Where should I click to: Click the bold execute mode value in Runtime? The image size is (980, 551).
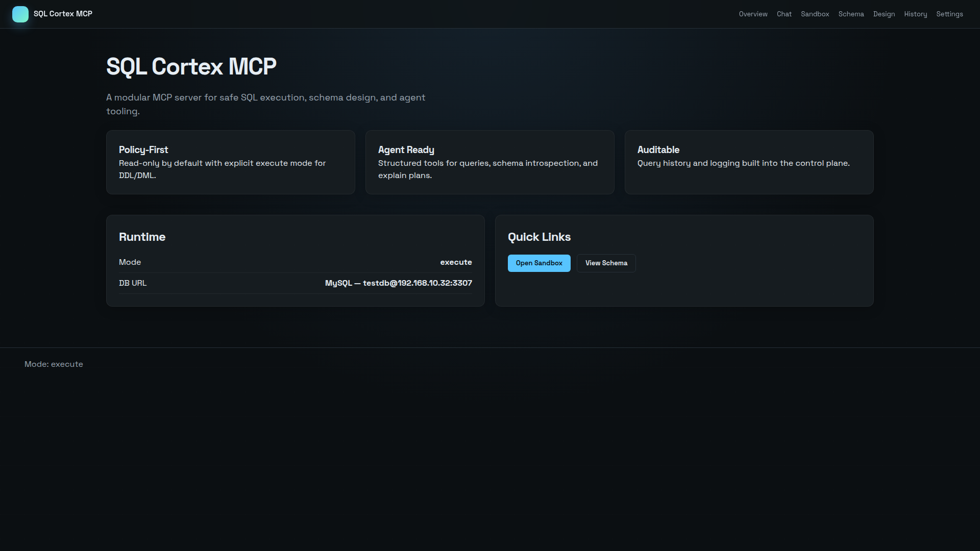coord(456,262)
